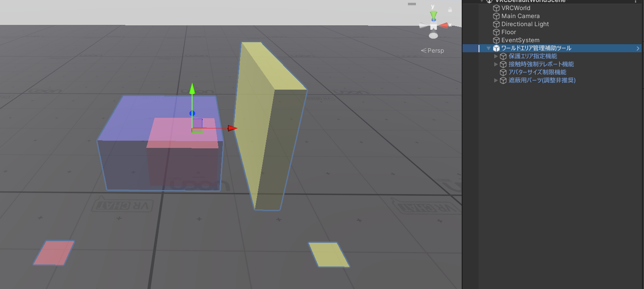Click the red X-axis move arrow handle
Image resolution: width=644 pixels, height=289 pixels.
coord(232,128)
